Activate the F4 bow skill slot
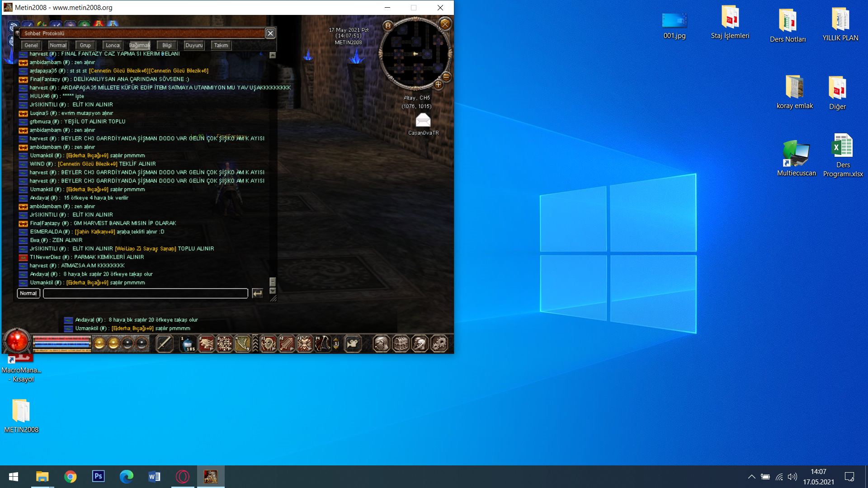 click(323, 344)
